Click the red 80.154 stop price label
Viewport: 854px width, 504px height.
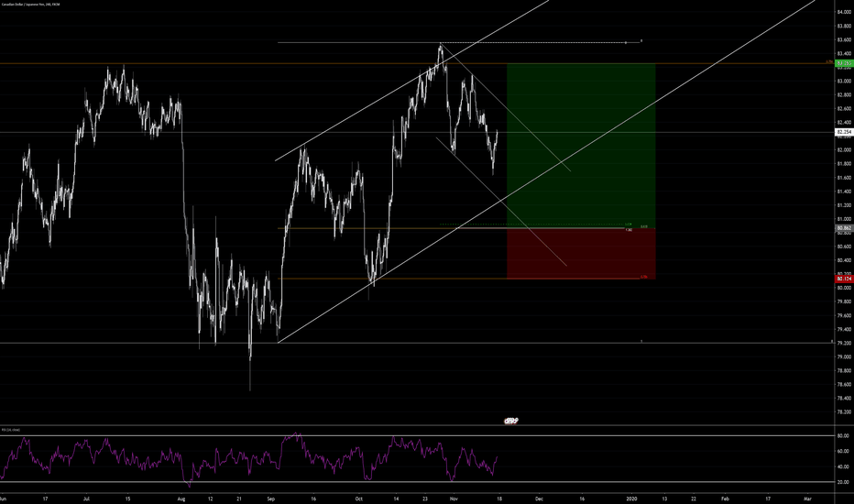(x=843, y=278)
